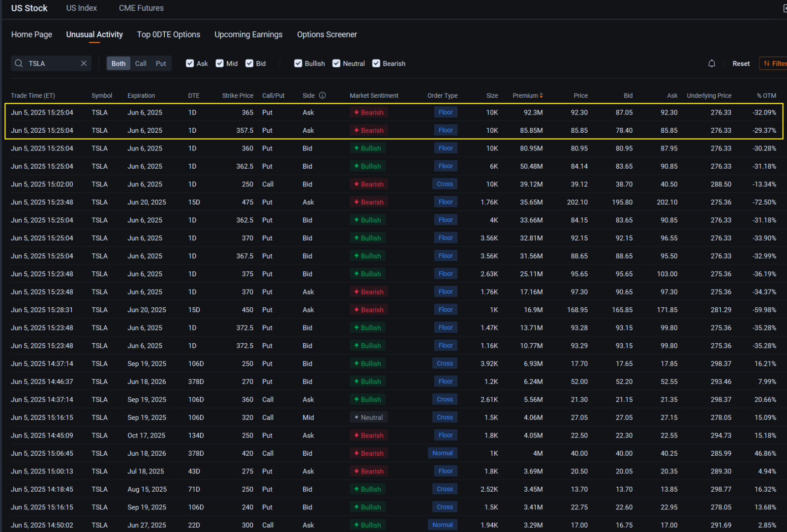Click expiration Jun 27, 2025
This screenshot has height=532, width=787.
click(x=147, y=525)
